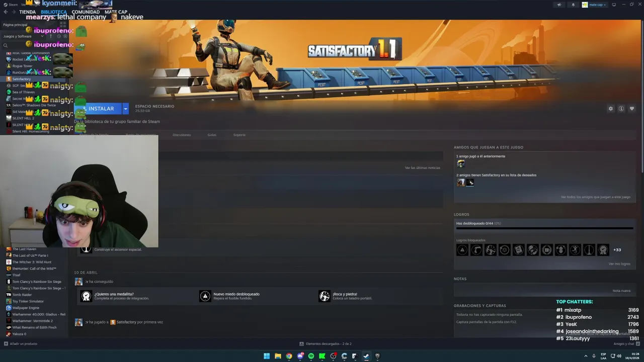644x362 pixels.
Task: Open the COMUNIDAD tab
Action: [x=86, y=12]
